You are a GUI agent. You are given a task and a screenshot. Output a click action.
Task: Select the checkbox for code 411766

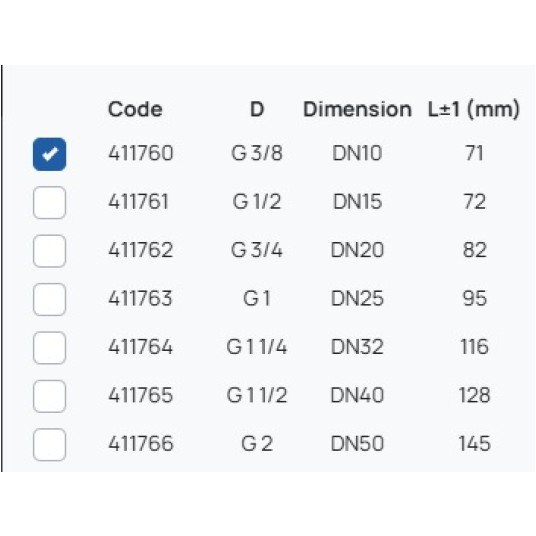(50, 444)
